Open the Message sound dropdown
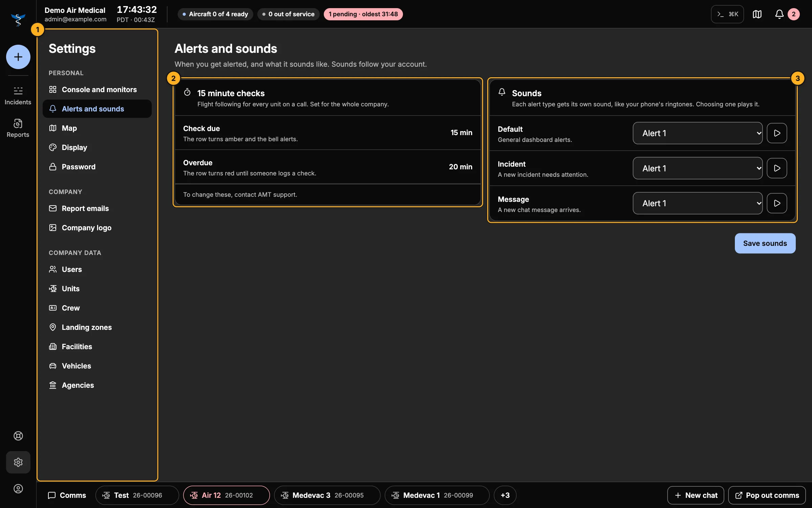The image size is (812, 508). [x=698, y=203]
